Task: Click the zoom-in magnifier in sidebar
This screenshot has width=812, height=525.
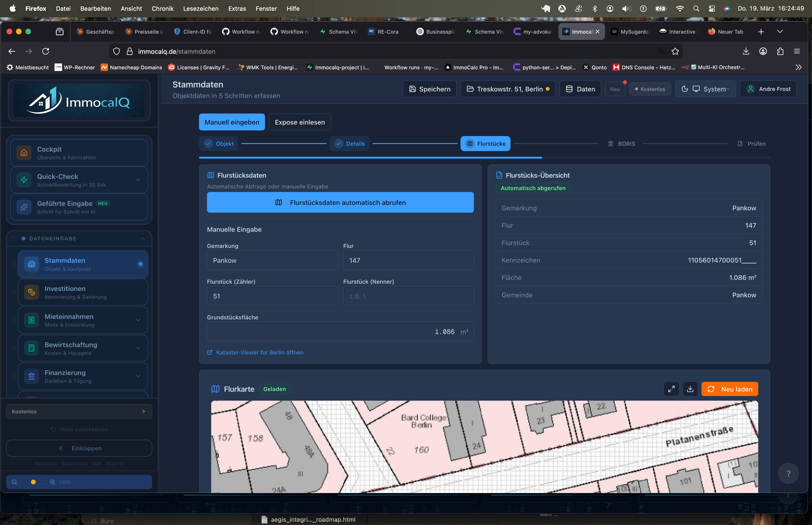Action: pos(52,482)
